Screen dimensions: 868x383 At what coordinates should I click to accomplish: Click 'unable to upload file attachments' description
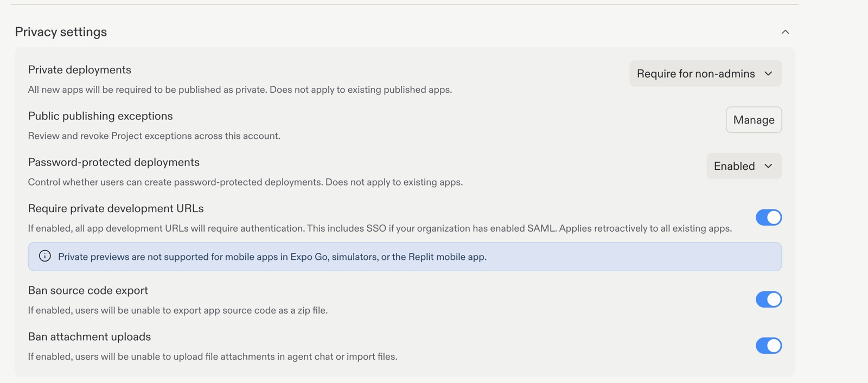[x=213, y=356]
